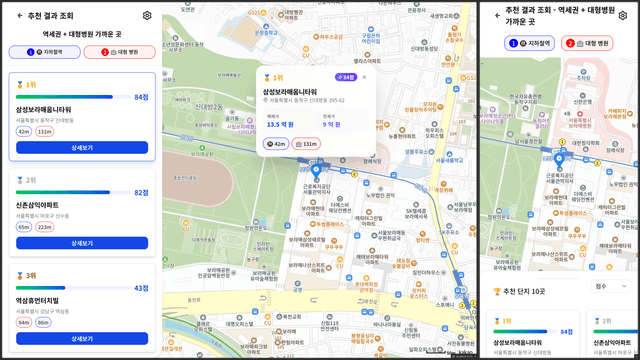The image size is (640, 360).
Task: Click 삼성보라매옴니타워 name in map popup
Action: [x=290, y=92]
